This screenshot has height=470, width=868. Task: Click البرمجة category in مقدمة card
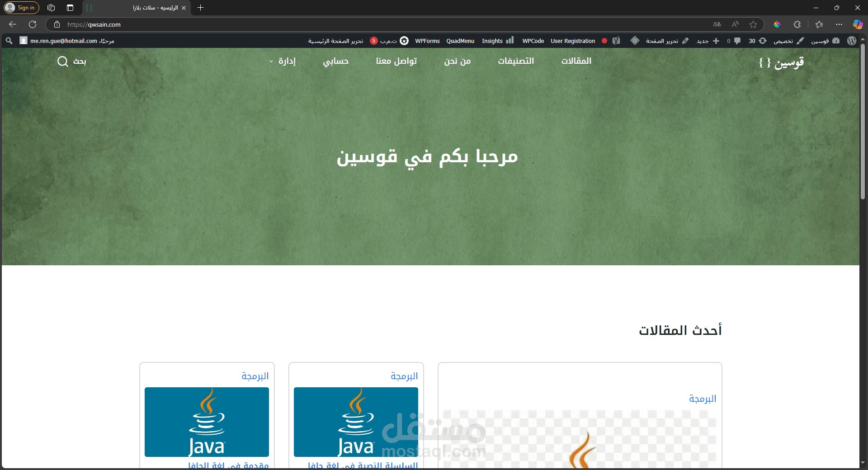click(x=255, y=376)
